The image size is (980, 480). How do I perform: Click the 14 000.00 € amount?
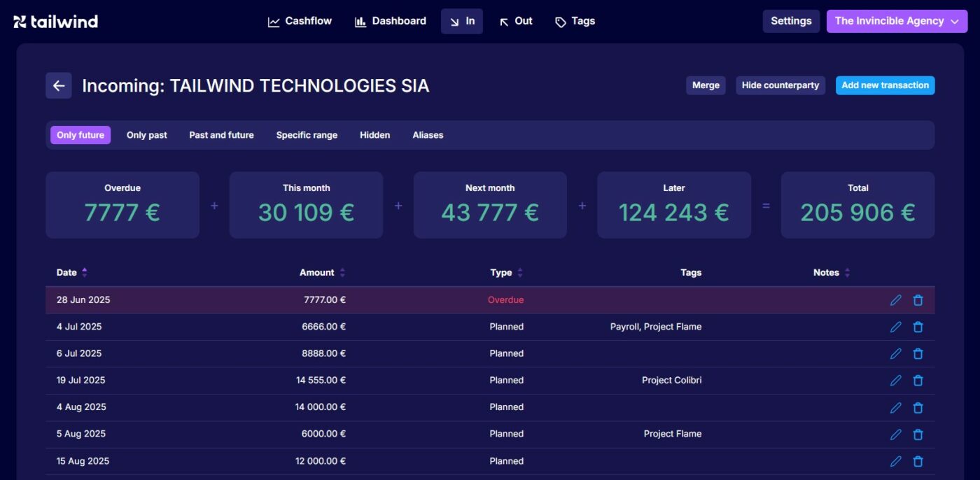coord(321,407)
